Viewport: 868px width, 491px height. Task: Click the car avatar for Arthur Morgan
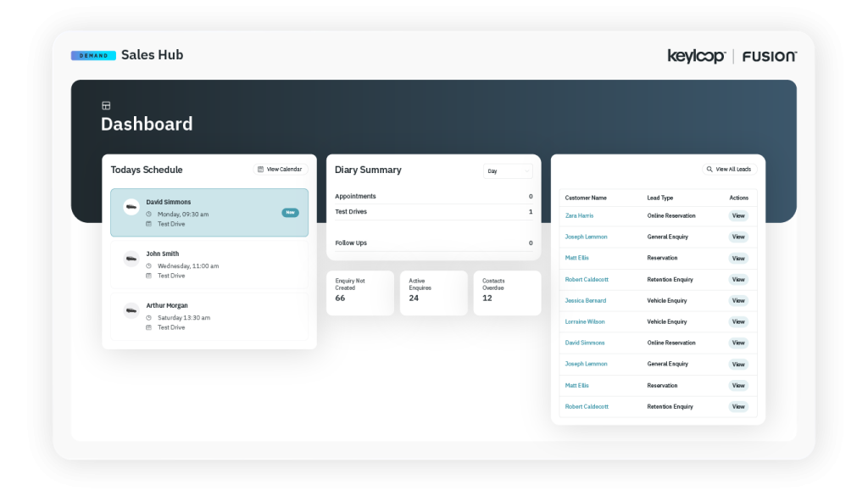coord(131,311)
